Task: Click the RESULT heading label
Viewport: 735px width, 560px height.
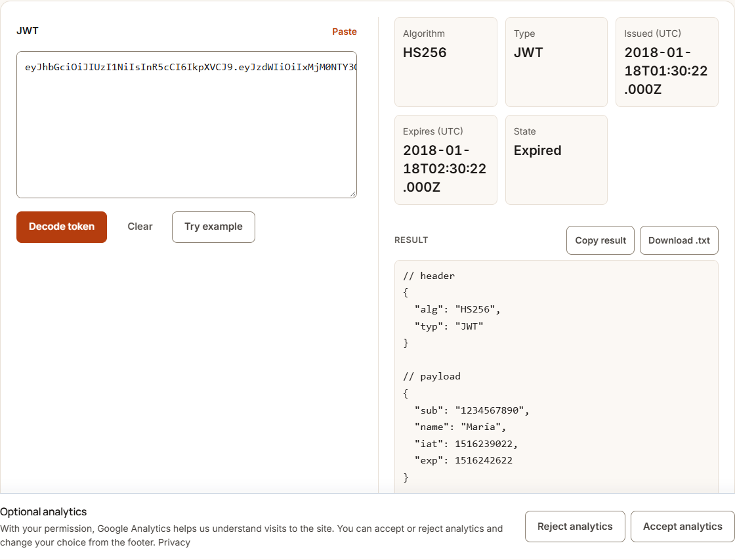Action: [411, 240]
